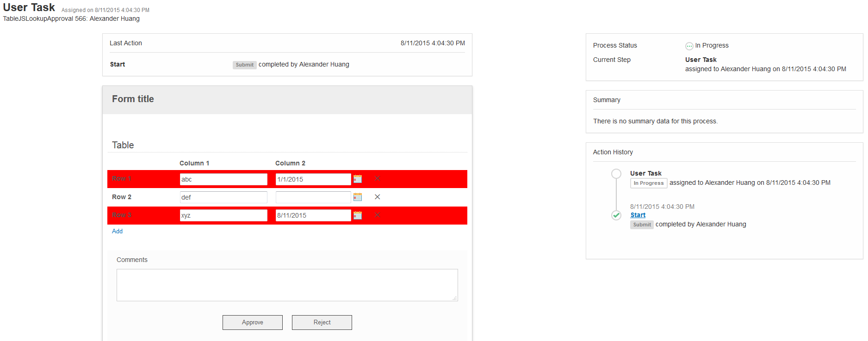This screenshot has height=341, width=868.
Task: Click the Row 1 label in the red row
Action: click(x=122, y=178)
